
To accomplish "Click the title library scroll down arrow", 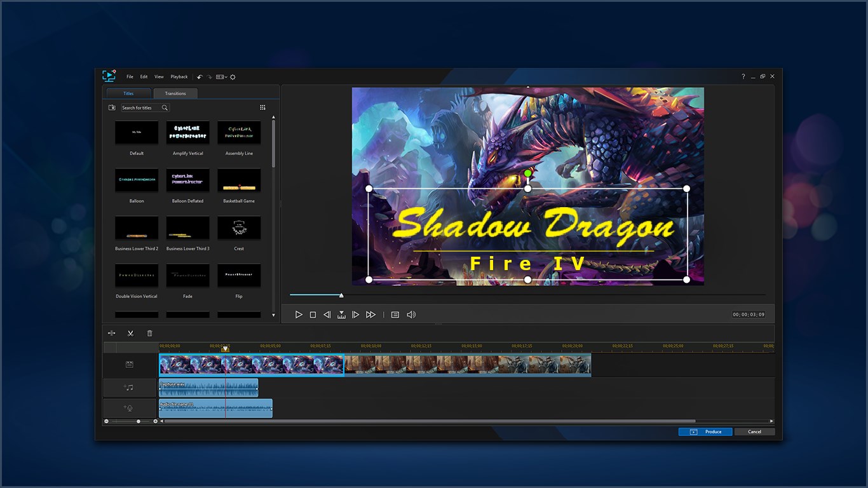I will 274,315.
